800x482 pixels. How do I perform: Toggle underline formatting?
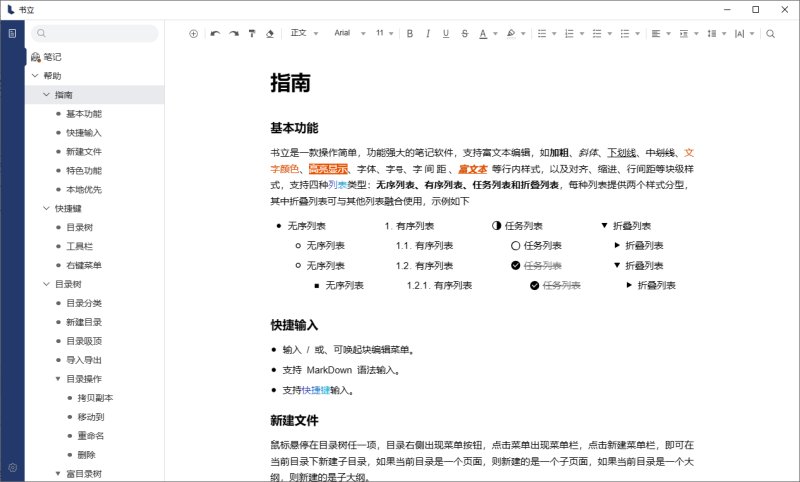pyautogui.click(x=446, y=34)
